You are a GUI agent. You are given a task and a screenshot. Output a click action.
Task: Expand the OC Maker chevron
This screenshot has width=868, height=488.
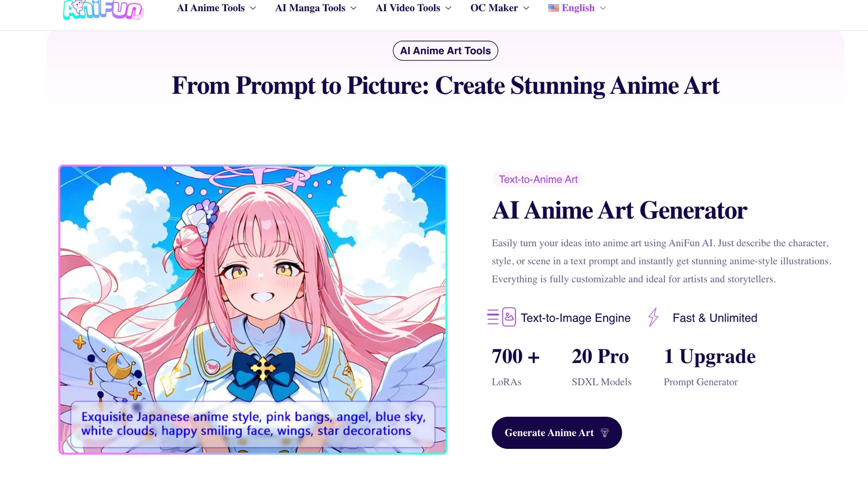(x=526, y=8)
